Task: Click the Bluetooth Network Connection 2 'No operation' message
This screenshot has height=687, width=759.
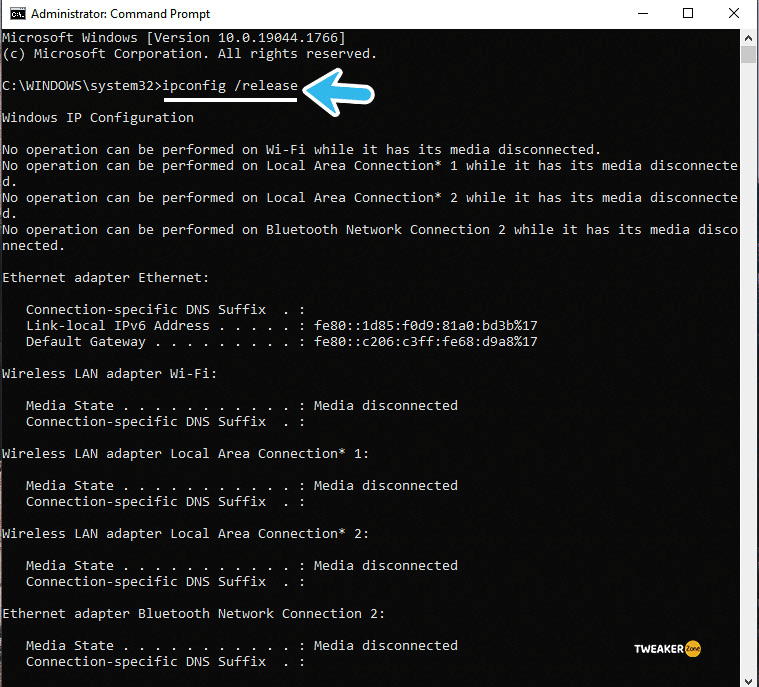Action: [370, 238]
